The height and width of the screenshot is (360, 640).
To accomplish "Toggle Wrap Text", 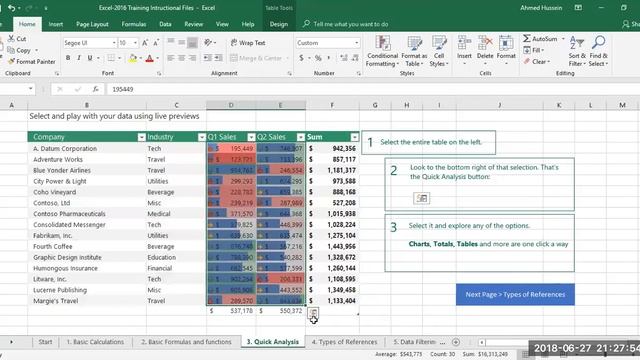I will [x=248, y=43].
